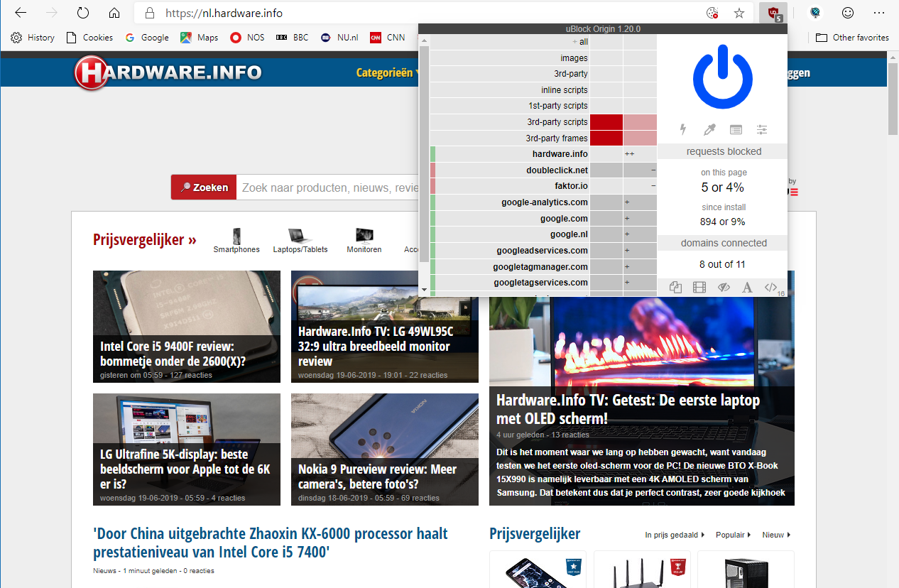
Task: Expand the In prijs gedaald filter
Action: (675, 535)
